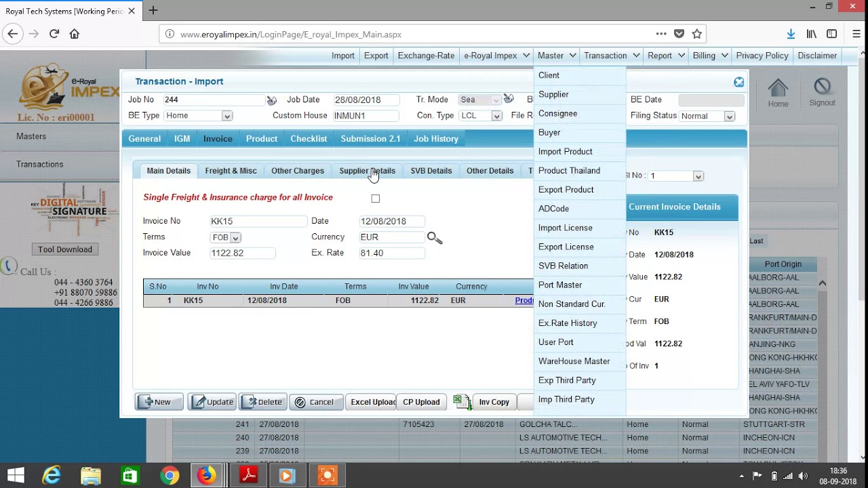Click the Ex. Rate field

(x=392, y=253)
